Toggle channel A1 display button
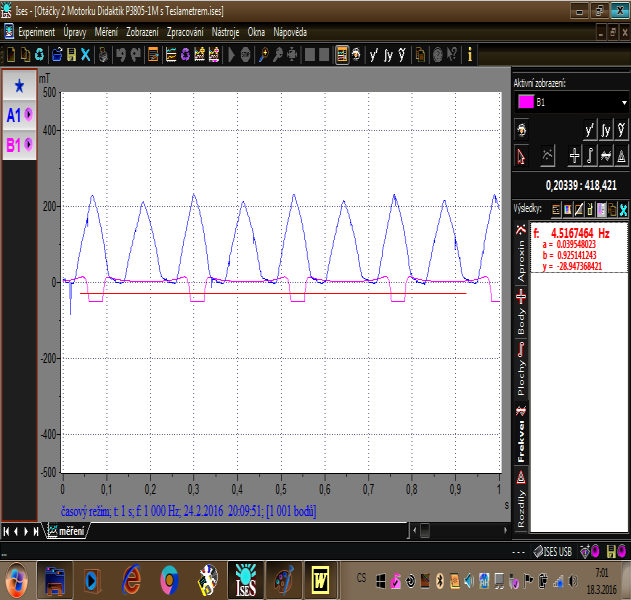The image size is (631, 600). pyautogui.click(x=19, y=115)
